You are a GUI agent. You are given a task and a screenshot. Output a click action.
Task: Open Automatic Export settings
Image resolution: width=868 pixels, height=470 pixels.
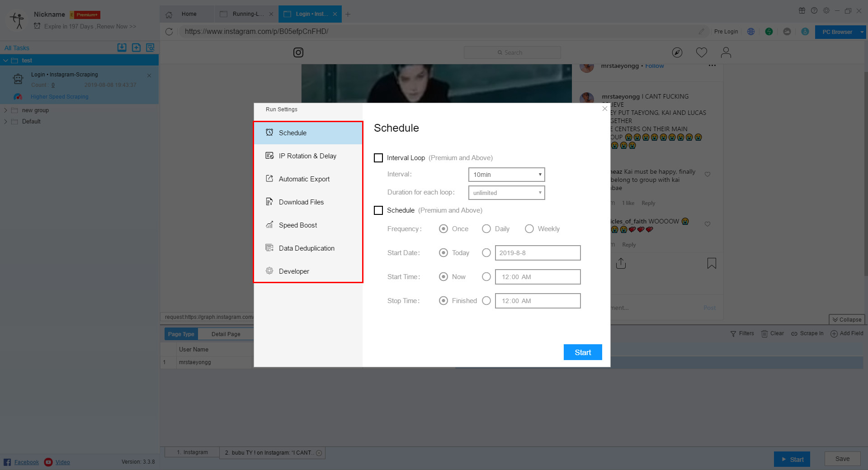click(x=308, y=179)
